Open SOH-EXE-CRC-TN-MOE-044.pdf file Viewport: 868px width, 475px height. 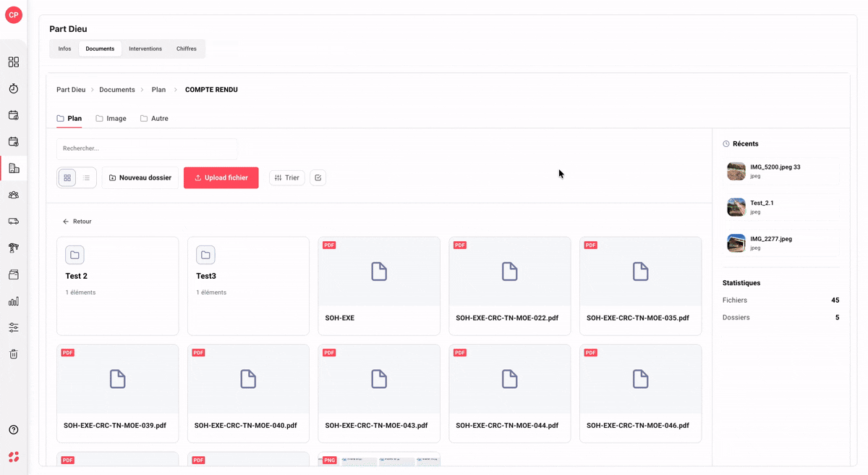click(510, 393)
